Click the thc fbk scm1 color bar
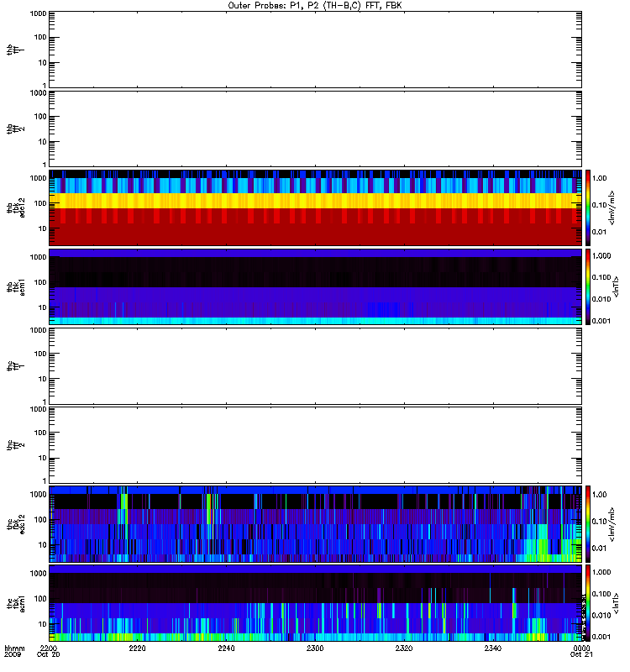Image resolution: width=630 pixels, height=672 pixels. (588, 603)
